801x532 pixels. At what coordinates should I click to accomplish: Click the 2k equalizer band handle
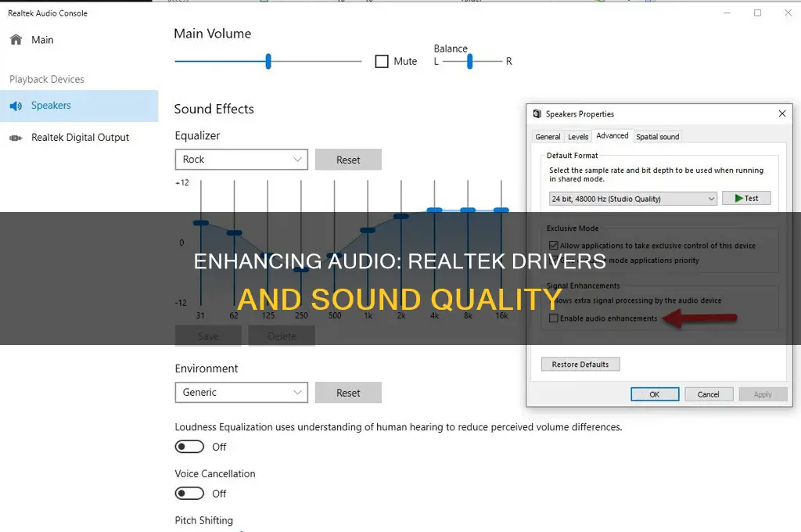coord(401,216)
